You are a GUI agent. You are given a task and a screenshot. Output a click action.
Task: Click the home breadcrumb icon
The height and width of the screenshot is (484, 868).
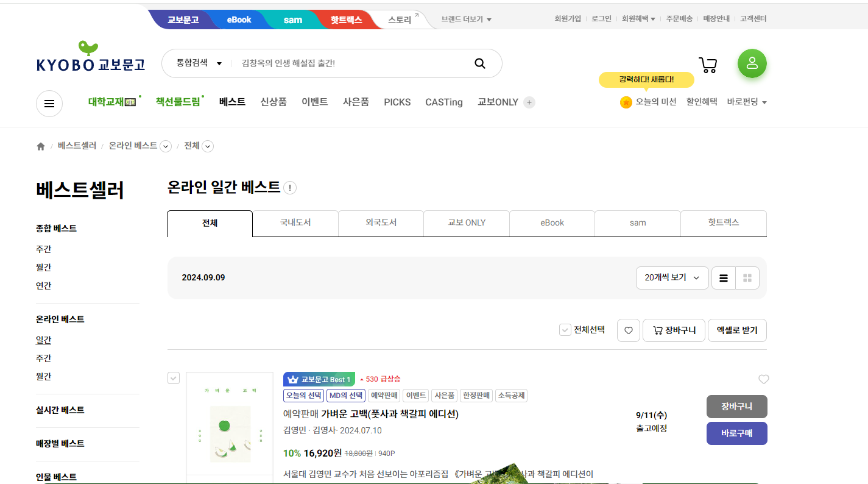(41, 146)
